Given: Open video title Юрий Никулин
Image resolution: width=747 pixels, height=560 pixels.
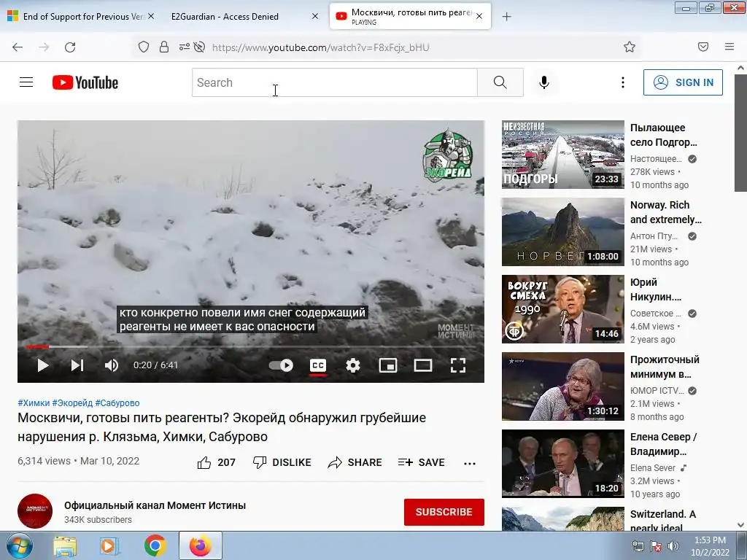Looking at the screenshot, I should (656, 289).
